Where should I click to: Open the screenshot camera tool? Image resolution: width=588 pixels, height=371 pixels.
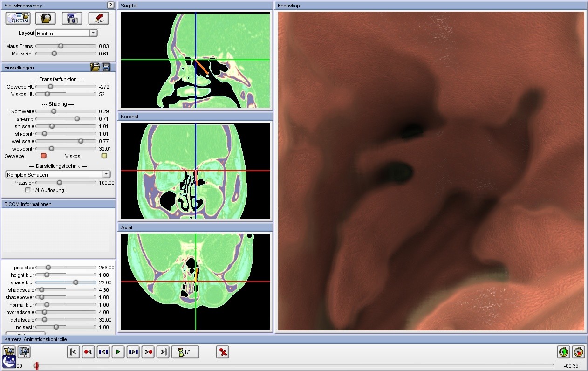pos(72,18)
